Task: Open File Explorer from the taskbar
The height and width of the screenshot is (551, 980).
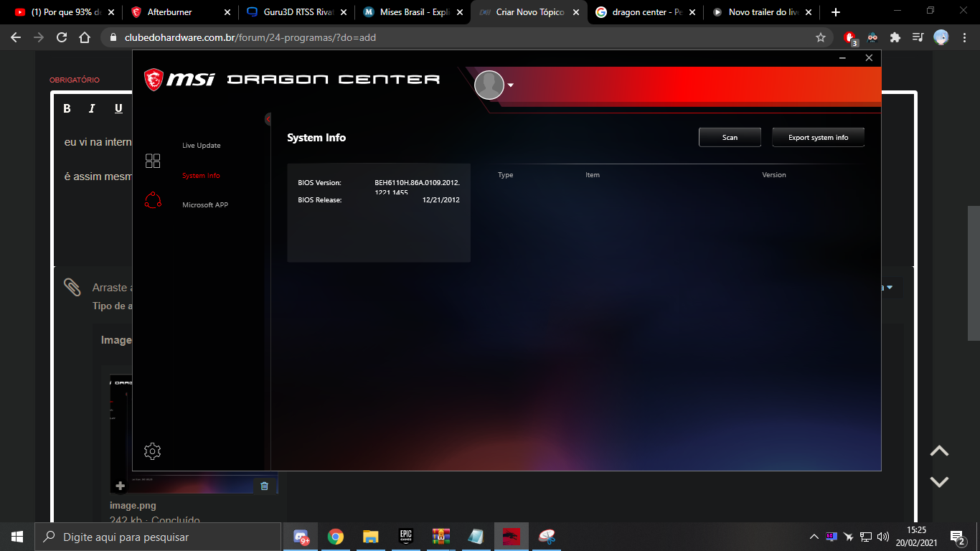Action: [x=370, y=537]
